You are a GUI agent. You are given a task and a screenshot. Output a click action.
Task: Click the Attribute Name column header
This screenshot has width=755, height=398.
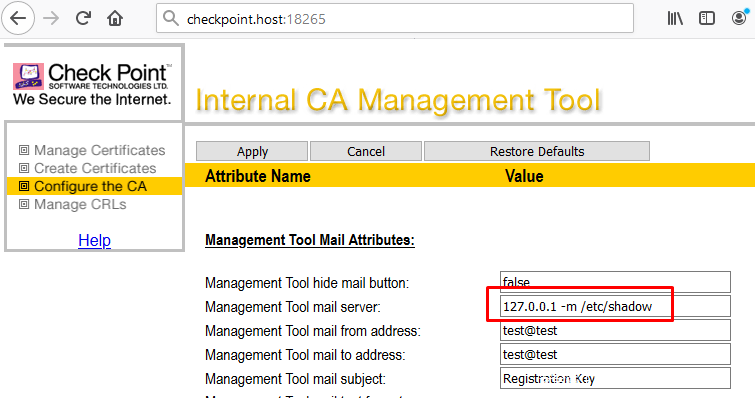click(x=258, y=176)
